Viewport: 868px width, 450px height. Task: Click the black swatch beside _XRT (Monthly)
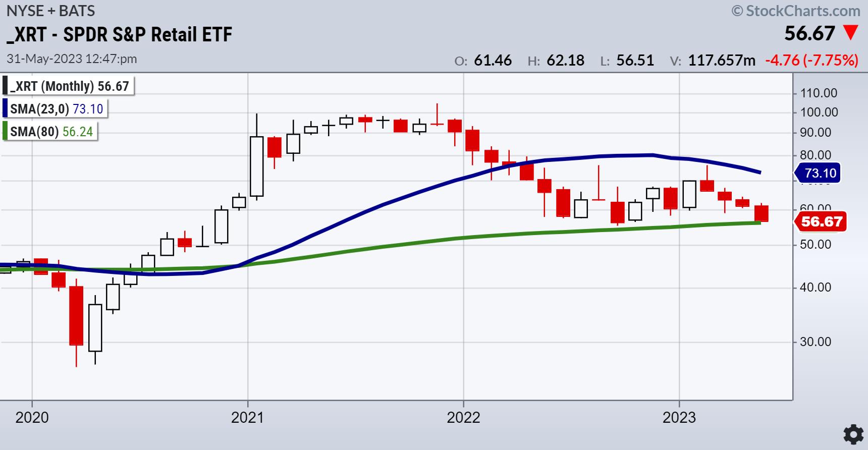pyautogui.click(x=5, y=86)
